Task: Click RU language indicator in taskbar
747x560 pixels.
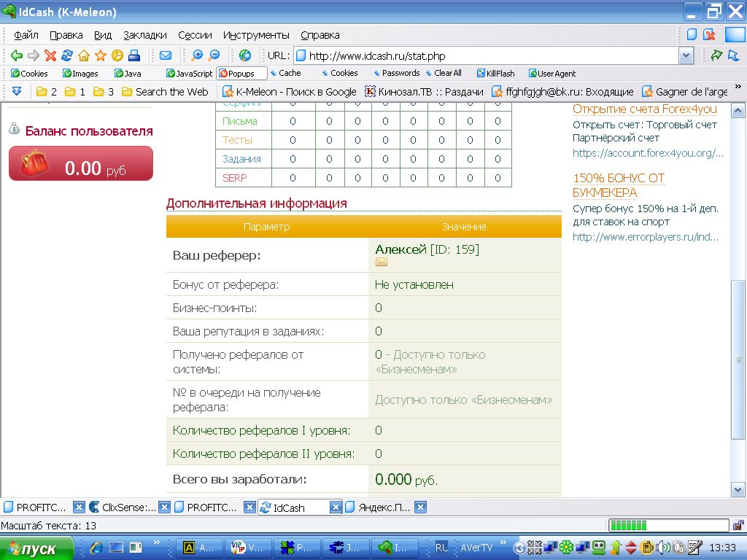Action: (441, 548)
